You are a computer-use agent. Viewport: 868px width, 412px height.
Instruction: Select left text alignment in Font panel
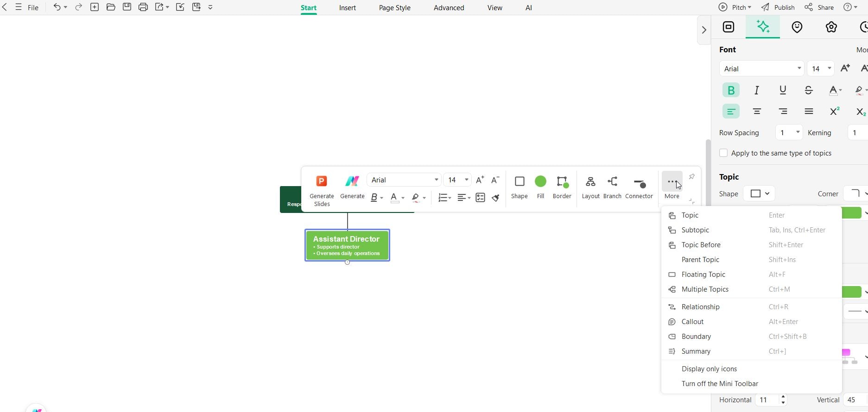point(731,111)
